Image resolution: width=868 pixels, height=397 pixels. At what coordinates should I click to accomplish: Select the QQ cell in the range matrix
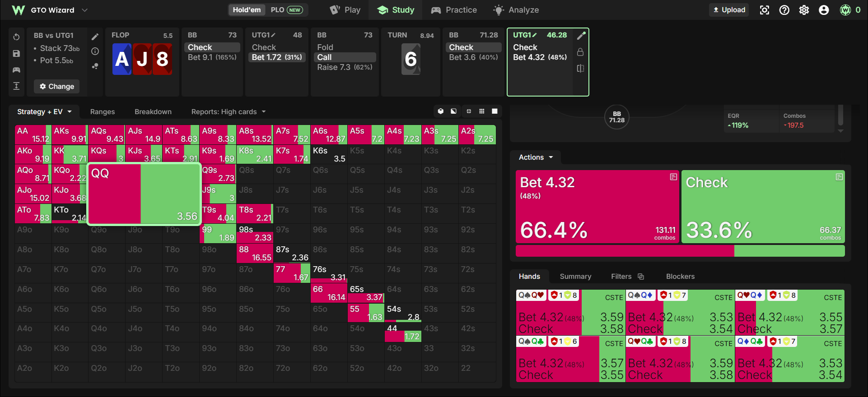click(144, 194)
